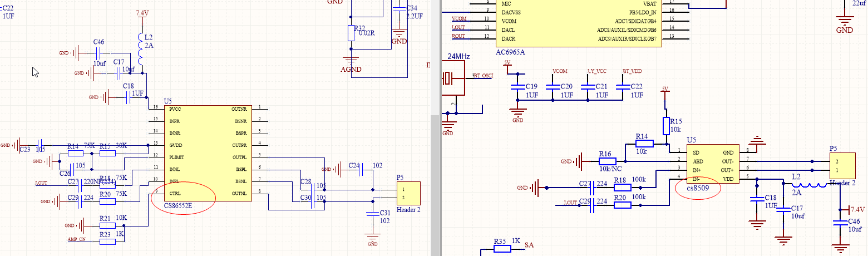Click the PVCC pin on CS86552E
Screen dimensions: 868x256
click(x=175, y=110)
